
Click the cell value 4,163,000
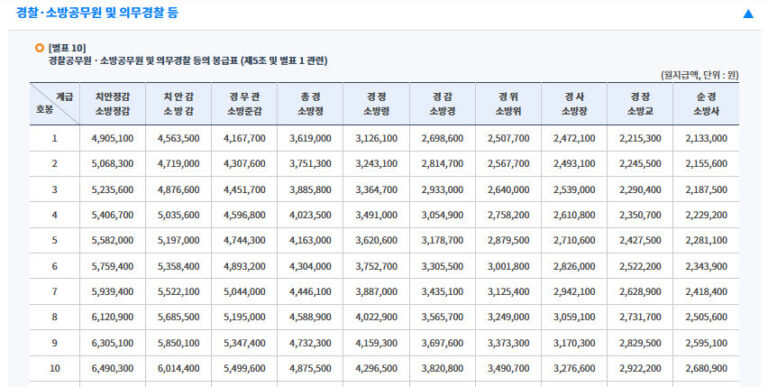coord(310,241)
